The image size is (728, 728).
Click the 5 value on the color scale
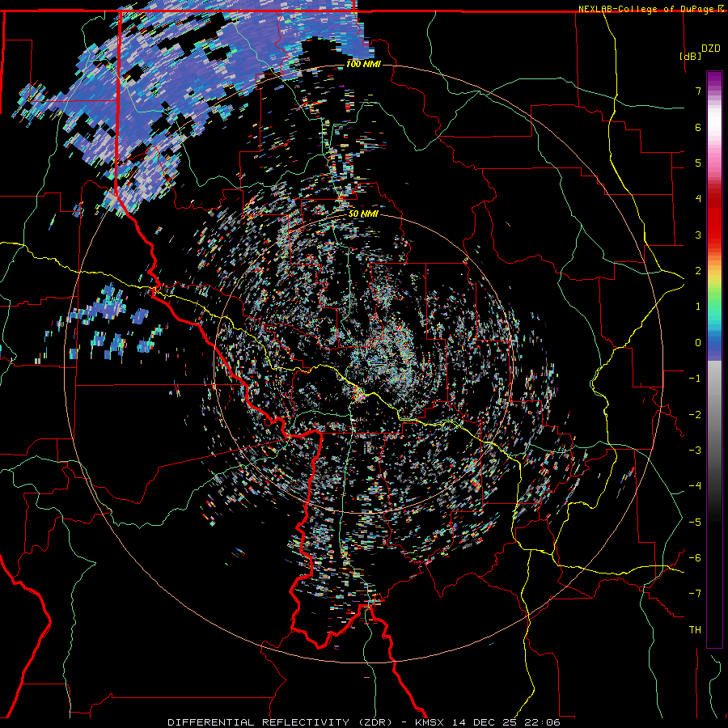tap(698, 163)
